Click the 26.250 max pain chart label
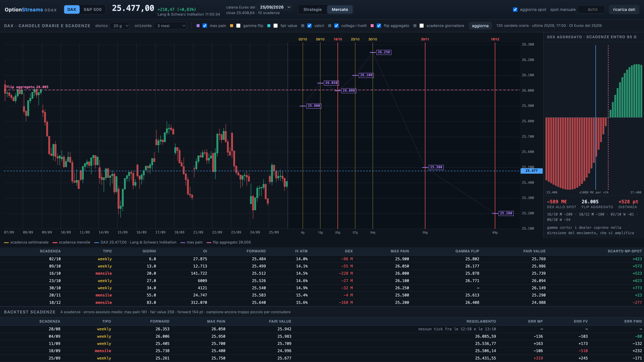Image resolution: width=644 pixels, height=362 pixels. click(x=384, y=52)
